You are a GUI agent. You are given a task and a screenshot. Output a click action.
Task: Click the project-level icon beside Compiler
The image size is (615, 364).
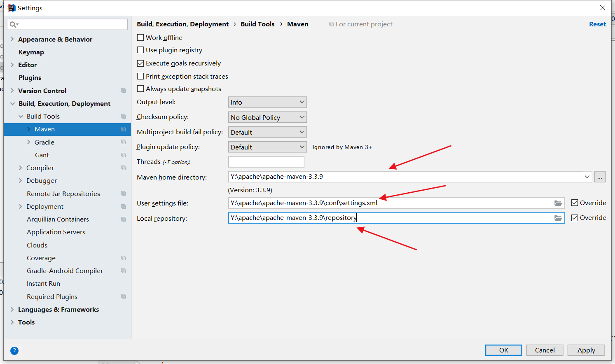[x=123, y=168]
